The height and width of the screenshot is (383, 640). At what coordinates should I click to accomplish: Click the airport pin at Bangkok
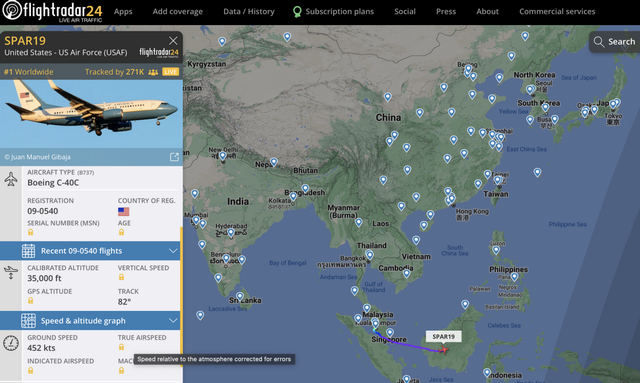(369, 255)
